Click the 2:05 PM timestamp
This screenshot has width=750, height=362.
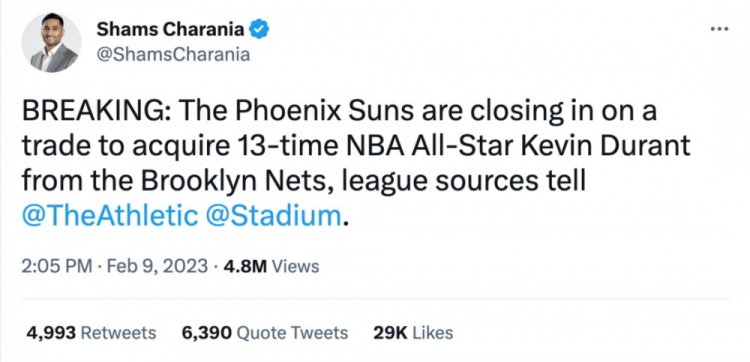point(56,266)
